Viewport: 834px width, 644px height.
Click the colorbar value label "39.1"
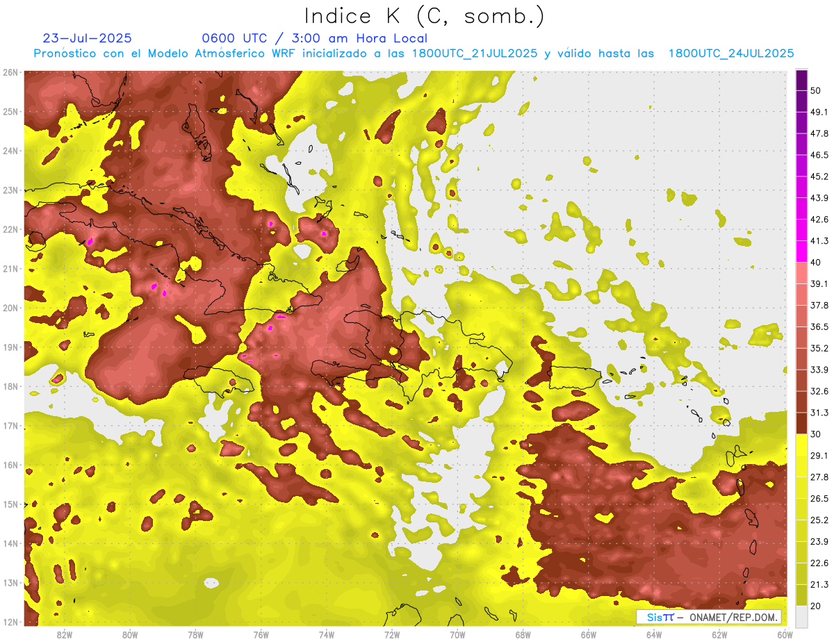pyautogui.click(x=819, y=283)
